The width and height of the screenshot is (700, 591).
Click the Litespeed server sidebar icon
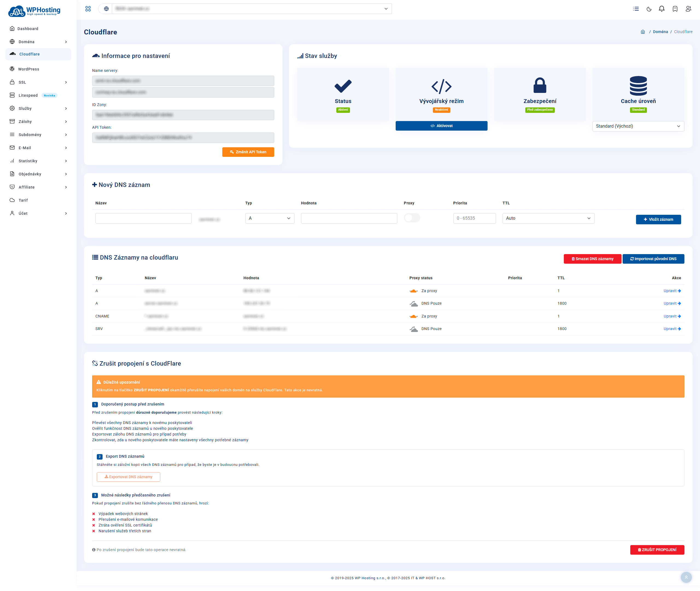pyautogui.click(x=12, y=95)
